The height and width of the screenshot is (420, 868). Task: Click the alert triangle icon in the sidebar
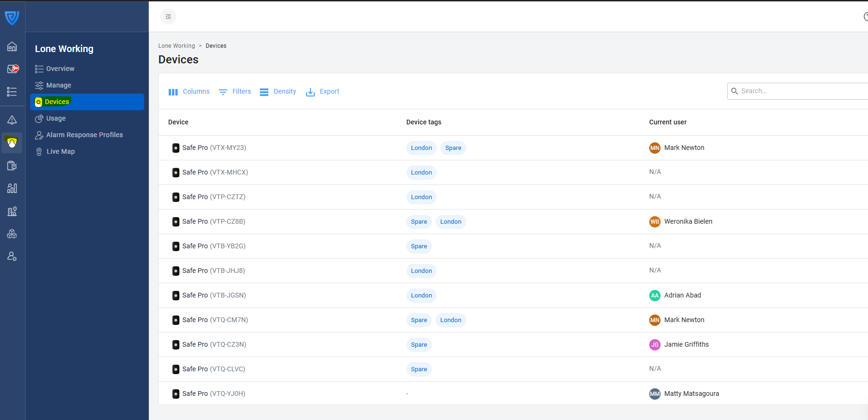pos(12,120)
